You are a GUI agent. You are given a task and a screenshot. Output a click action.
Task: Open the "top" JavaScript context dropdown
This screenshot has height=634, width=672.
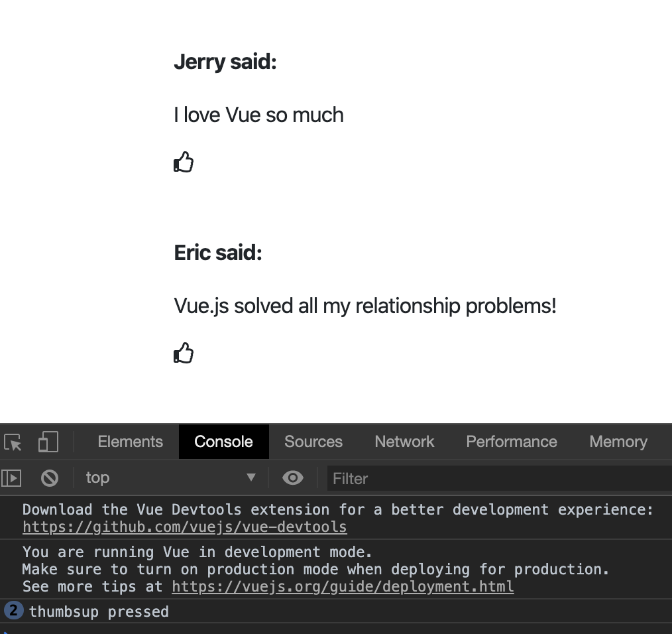pyautogui.click(x=170, y=477)
